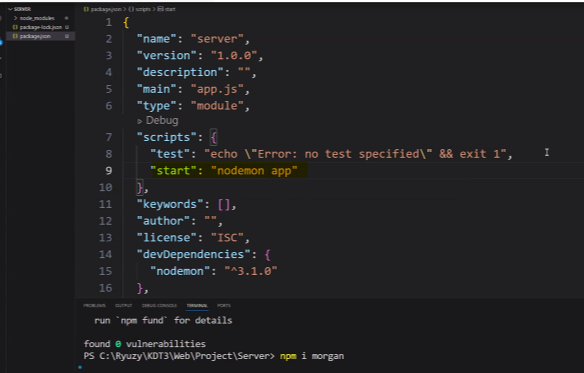This screenshot has width=584, height=373.
Task: Click the "version" key on line 3
Action: (166, 56)
